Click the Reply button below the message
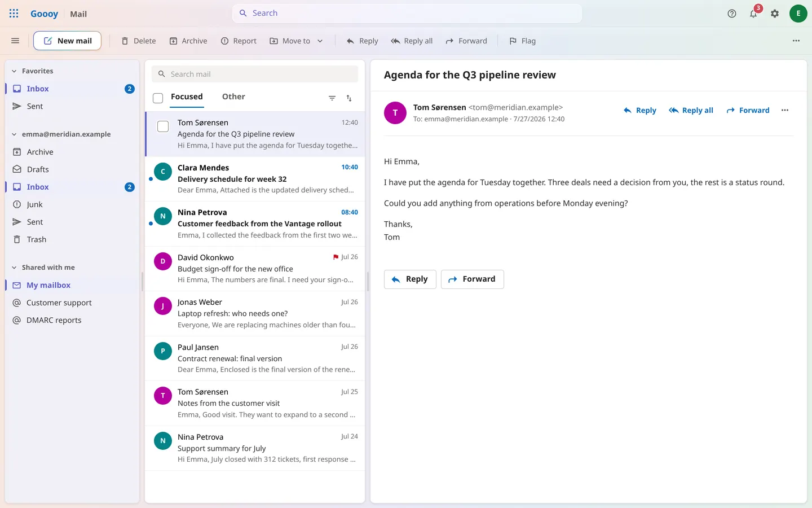Viewport: 812px width, 508px height. 410,279
